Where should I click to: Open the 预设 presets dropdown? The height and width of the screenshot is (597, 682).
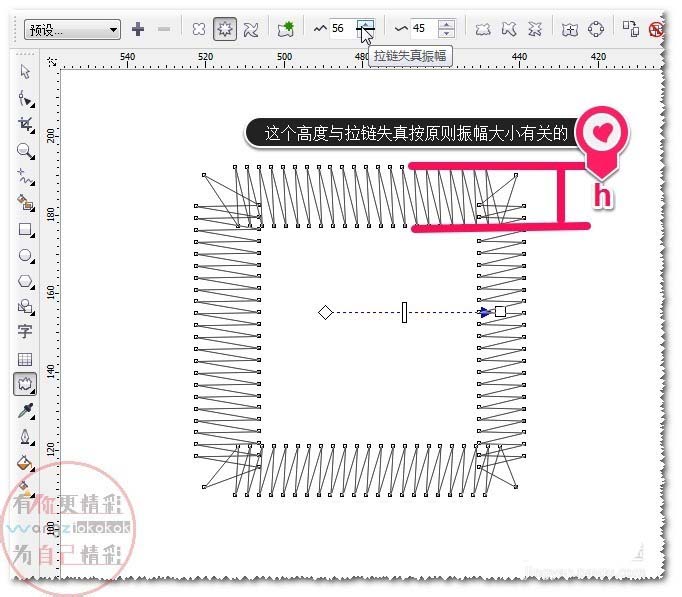tap(72, 30)
